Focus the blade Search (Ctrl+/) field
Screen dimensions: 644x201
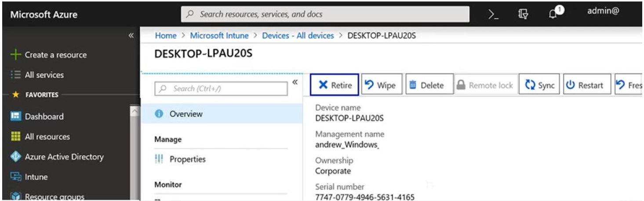click(221, 89)
